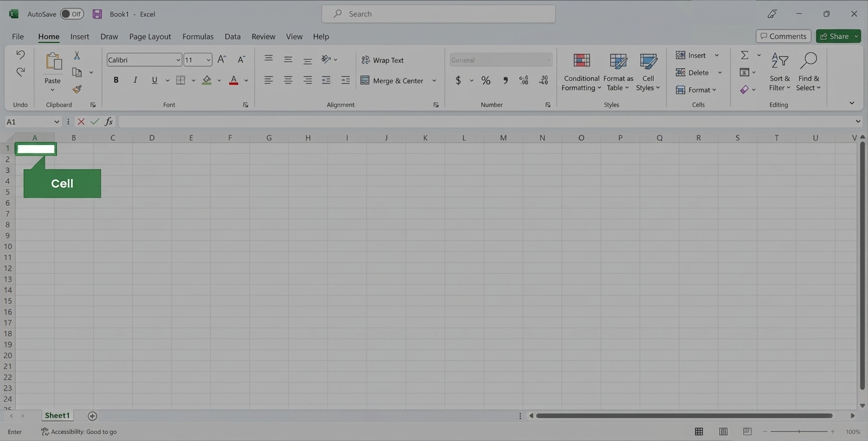The height and width of the screenshot is (441, 868).
Task: Toggle Wrap Text
Action: pos(383,60)
